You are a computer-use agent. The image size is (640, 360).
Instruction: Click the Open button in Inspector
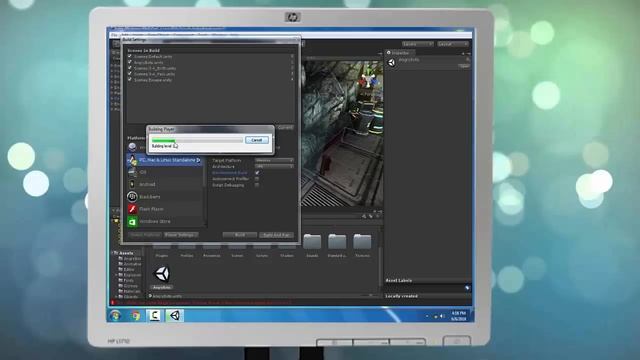pos(464,66)
